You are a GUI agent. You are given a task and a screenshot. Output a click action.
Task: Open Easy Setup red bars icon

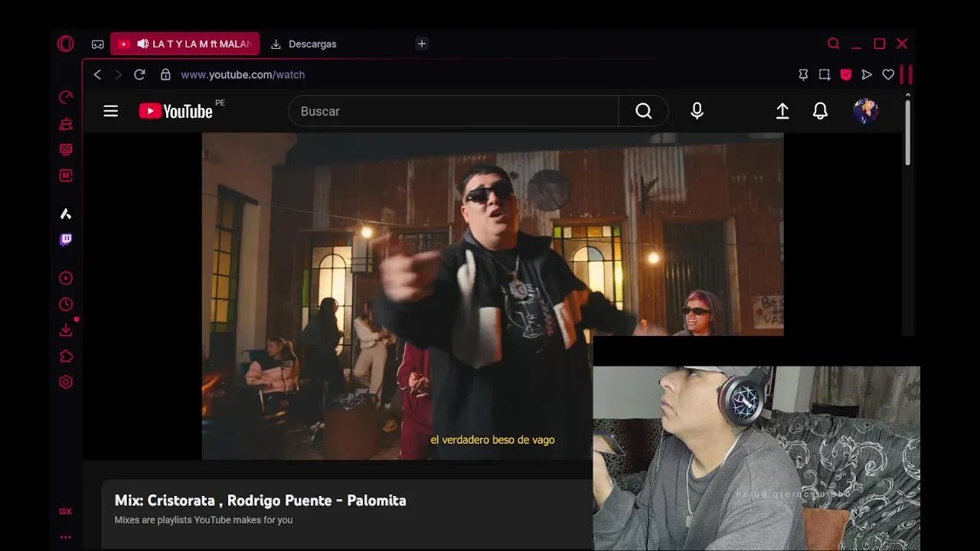tap(906, 74)
